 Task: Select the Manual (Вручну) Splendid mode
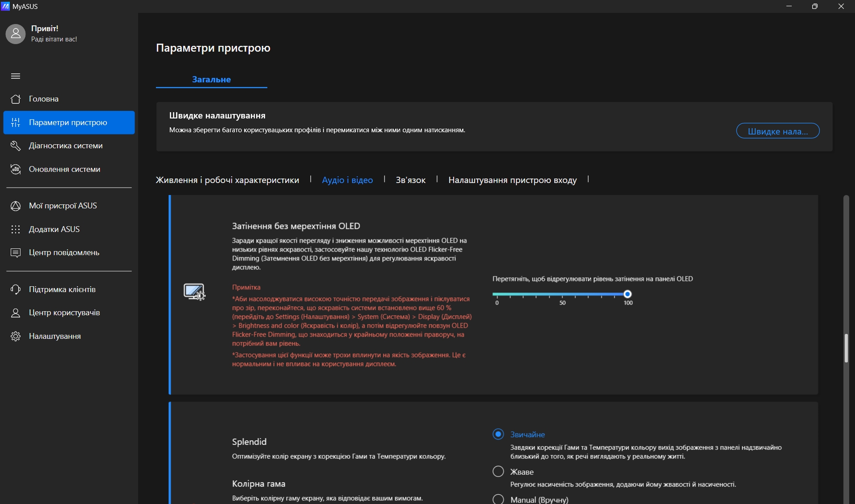pos(498,499)
